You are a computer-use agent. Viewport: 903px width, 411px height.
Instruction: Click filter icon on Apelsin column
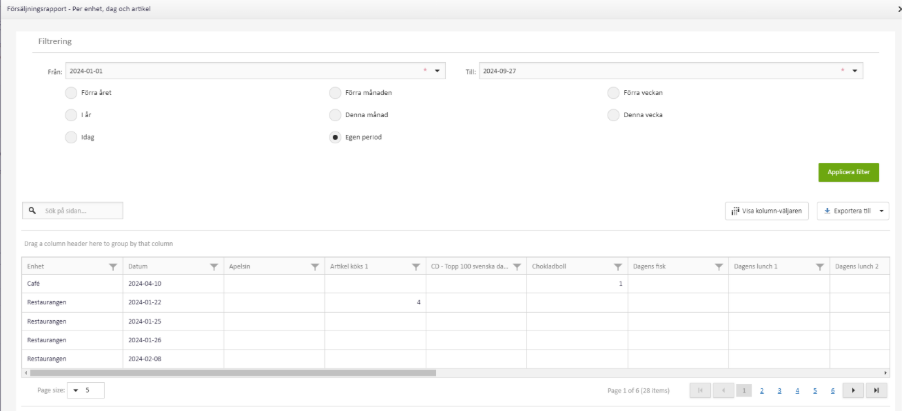click(x=315, y=267)
